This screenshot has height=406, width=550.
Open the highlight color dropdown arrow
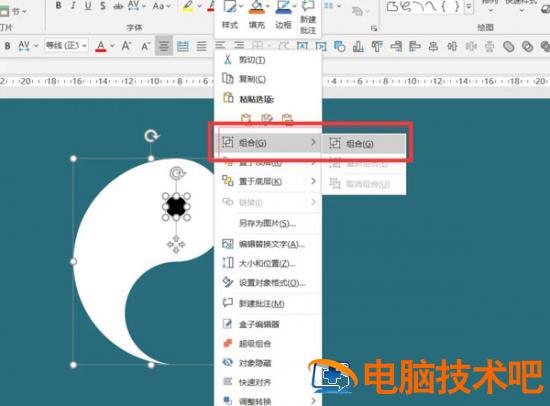(x=199, y=6)
